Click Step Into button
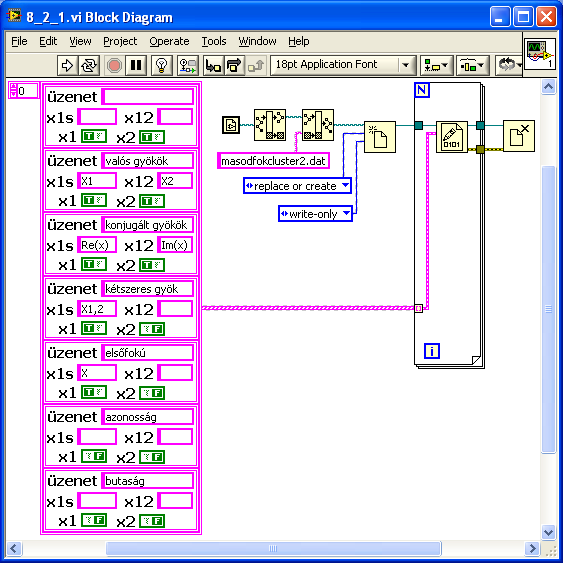The height and width of the screenshot is (563, 563). (214, 65)
